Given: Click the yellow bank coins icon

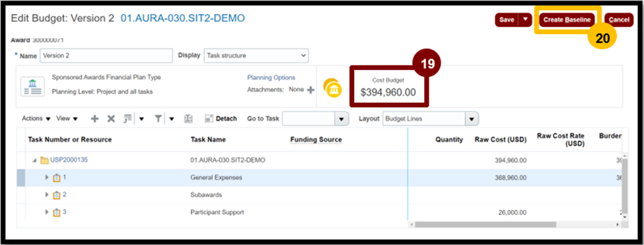Looking at the screenshot, I should 332,88.
